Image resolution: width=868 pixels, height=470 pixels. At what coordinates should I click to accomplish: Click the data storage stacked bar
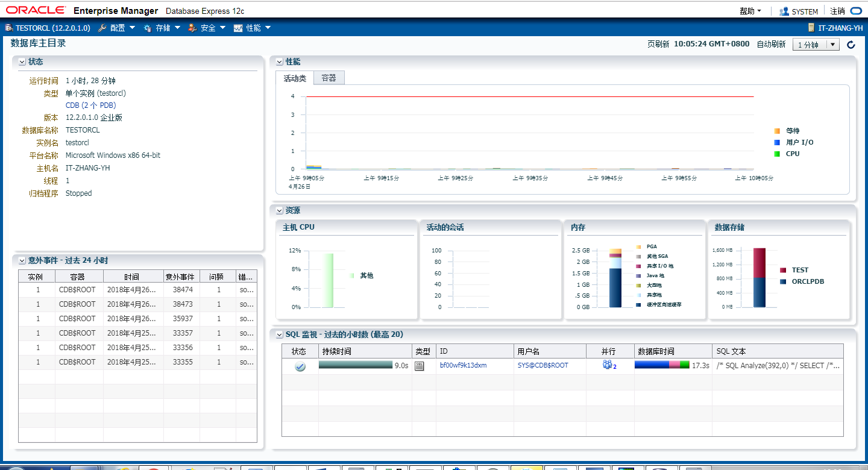pos(759,278)
